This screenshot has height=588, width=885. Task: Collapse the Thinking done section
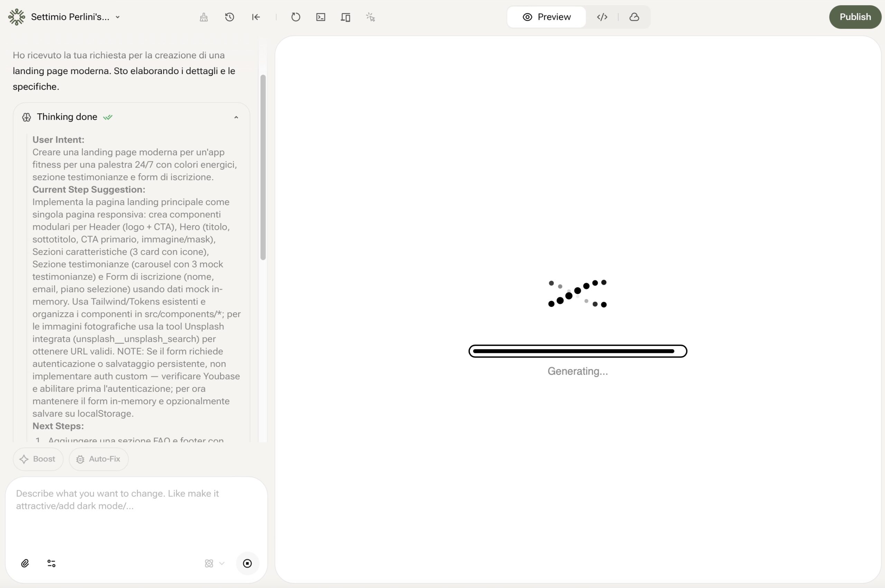pos(236,118)
